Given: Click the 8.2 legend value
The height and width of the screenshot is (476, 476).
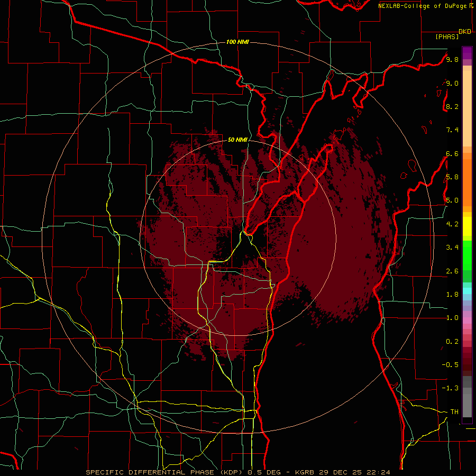Looking at the screenshot, I should 452,106.
